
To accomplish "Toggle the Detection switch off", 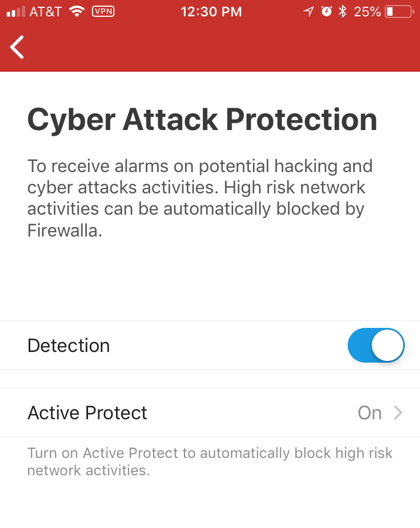I will pyautogui.click(x=376, y=345).
